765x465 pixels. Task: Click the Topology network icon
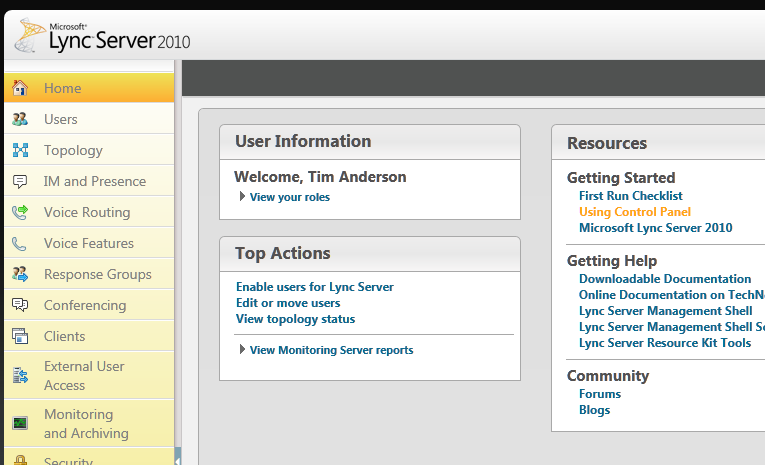[20, 150]
